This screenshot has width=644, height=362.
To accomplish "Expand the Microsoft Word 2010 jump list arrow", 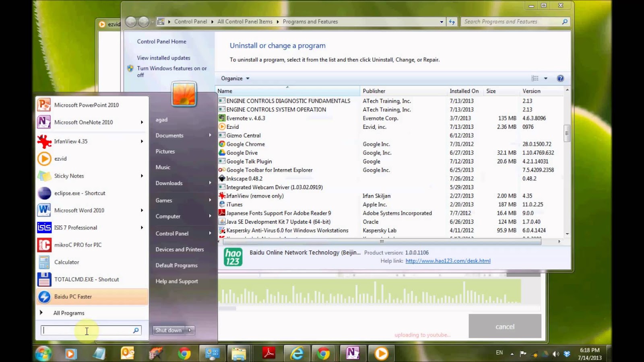I will coord(142,210).
